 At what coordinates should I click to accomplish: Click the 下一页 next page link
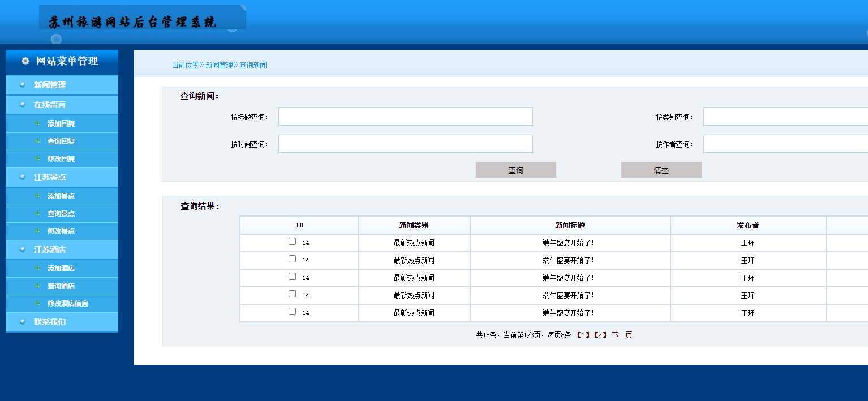pyautogui.click(x=622, y=335)
